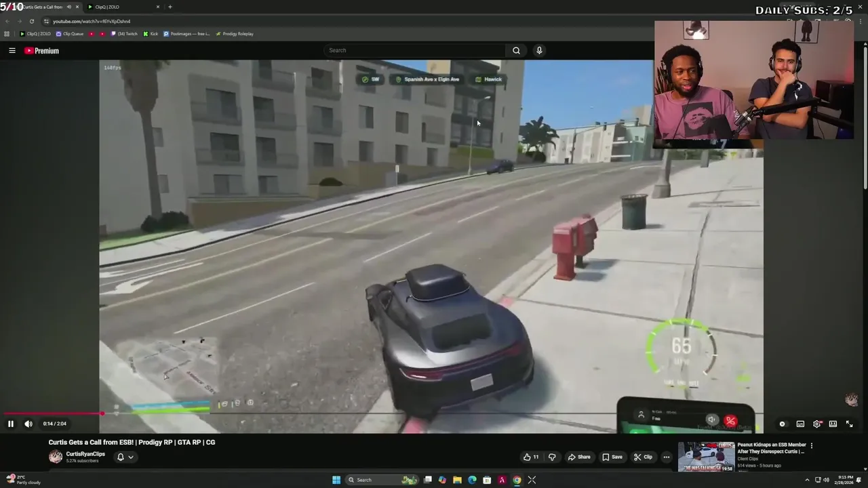Open notification bell dropdown for CurtisRyanClips

(x=125, y=457)
